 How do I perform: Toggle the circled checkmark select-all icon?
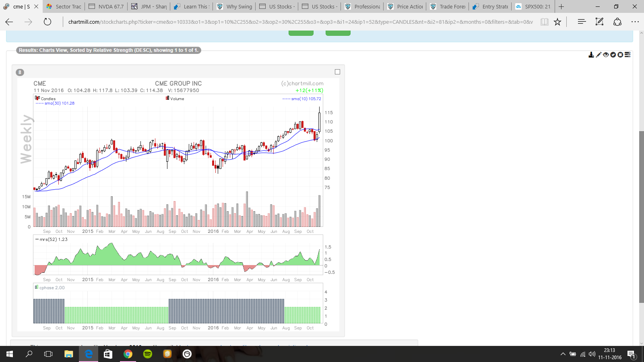coord(613,55)
